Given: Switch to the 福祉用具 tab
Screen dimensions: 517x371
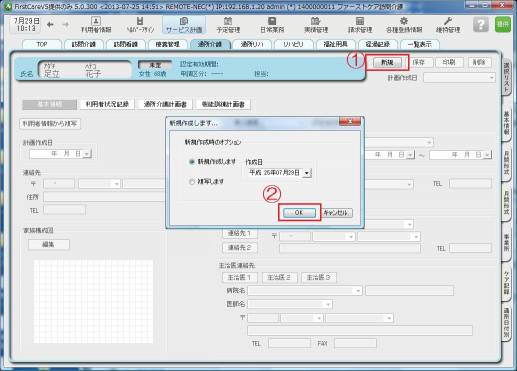Looking at the screenshot, I should (x=336, y=44).
